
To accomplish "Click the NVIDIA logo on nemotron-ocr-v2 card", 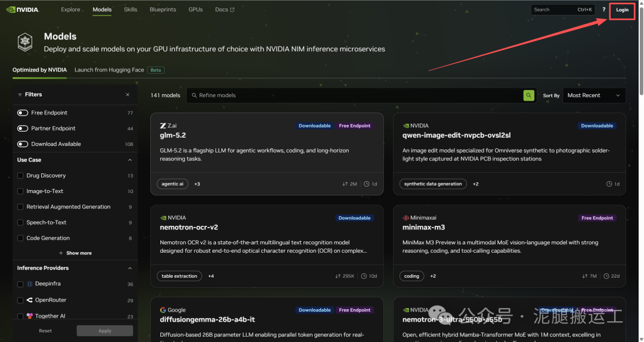I will pyautogui.click(x=163, y=218).
